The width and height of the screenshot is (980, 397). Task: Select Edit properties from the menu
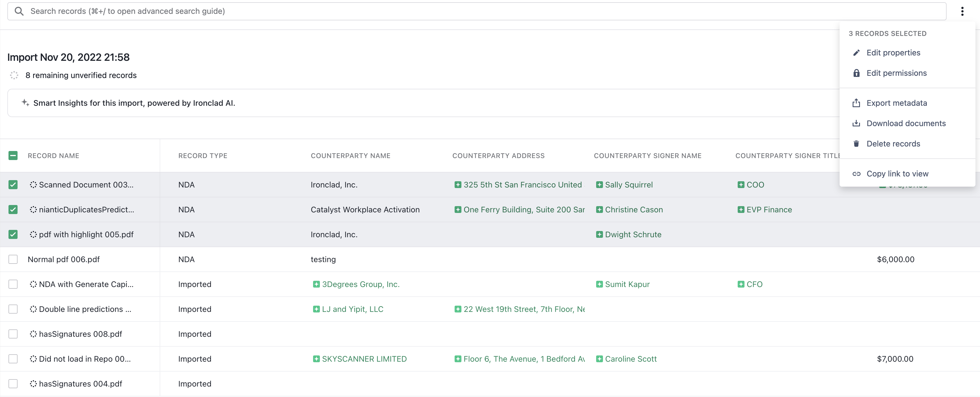[x=907, y=53]
